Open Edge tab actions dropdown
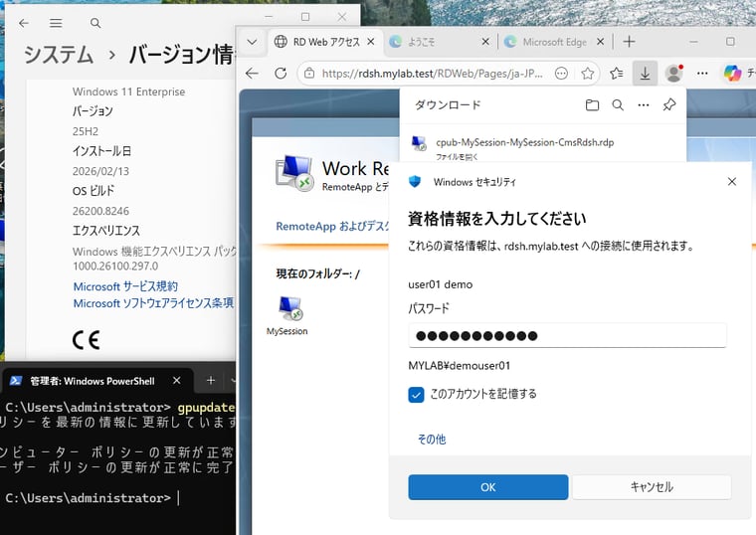 tap(252, 42)
